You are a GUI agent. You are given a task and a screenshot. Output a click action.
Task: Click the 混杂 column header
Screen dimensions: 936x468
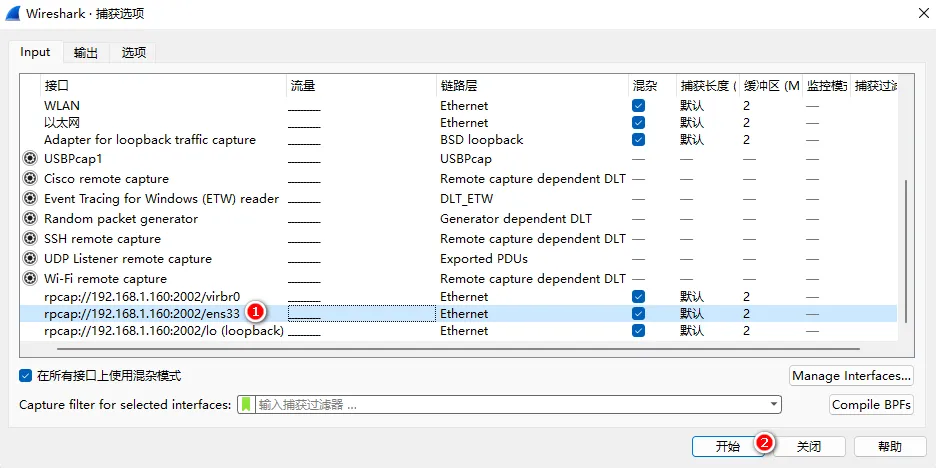click(652, 86)
